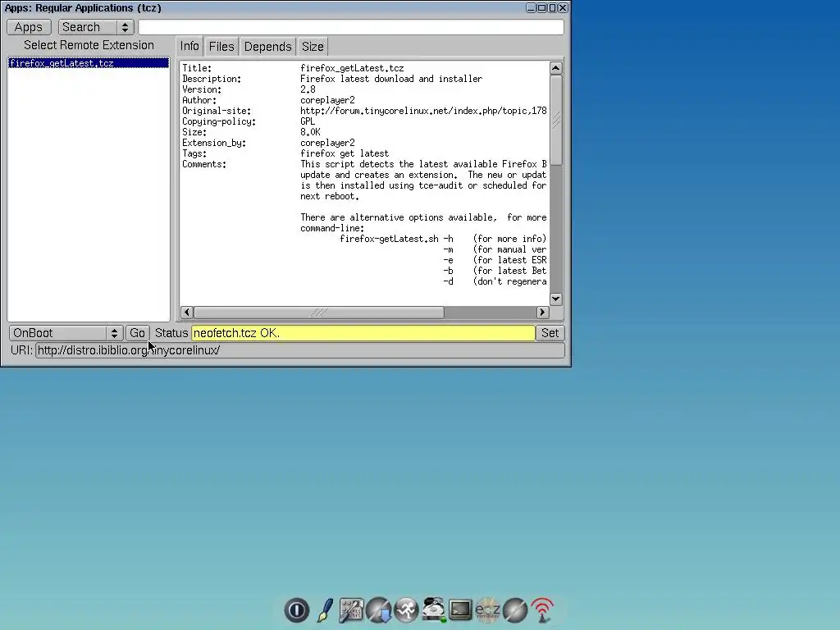The width and height of the screenshot is (840, 630).
Task: Click the yellow Status field
Action: pyautogui.click(x=363, y=333)
